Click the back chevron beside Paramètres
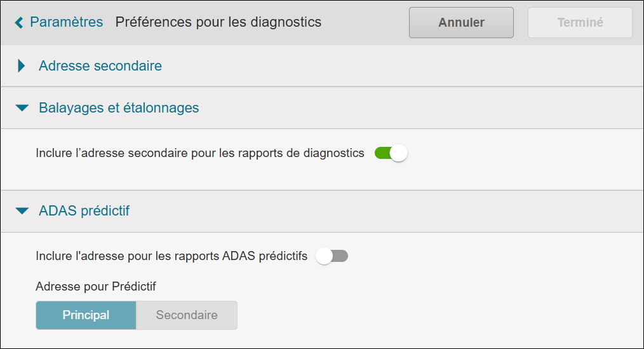Image resolution: width=644 pixels, height=349 pixels. pyautogui.click(x=18, y=23)
